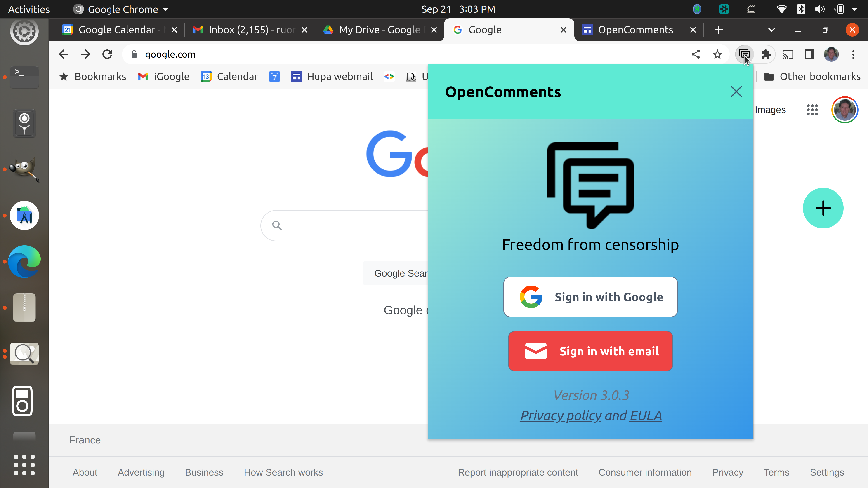The width and height of the screenshot is (868, 488).
Task: Open a new tab with plus button
Action: (x=718, y=30)
